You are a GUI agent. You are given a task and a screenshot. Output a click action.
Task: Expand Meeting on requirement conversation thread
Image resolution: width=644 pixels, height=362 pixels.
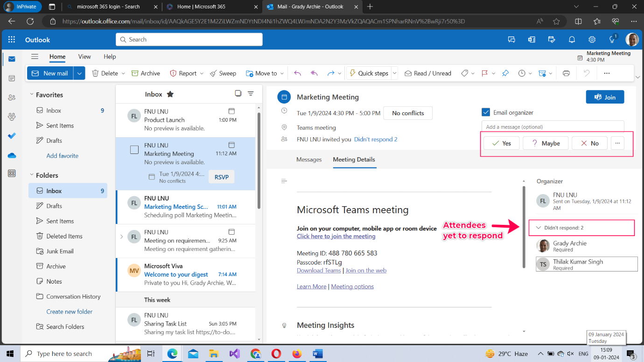[122, 237]
